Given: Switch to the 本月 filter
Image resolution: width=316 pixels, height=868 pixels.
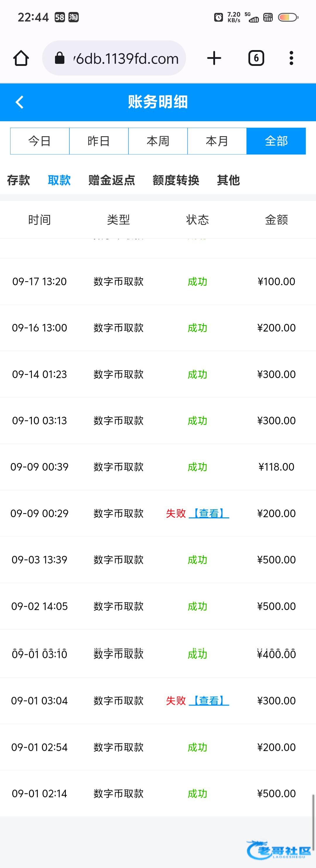Looking at the screenshot, I should pyautogui.click(x=217, y=141).
